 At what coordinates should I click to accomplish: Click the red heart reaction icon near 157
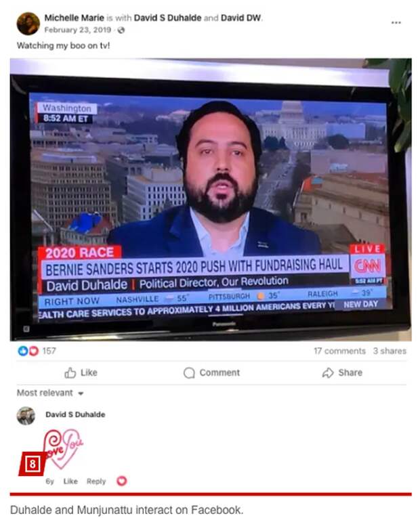tap(34, 351)
